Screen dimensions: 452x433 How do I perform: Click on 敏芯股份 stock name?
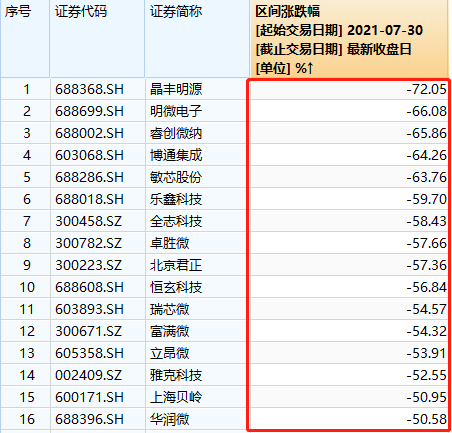[x=176, y=177]
